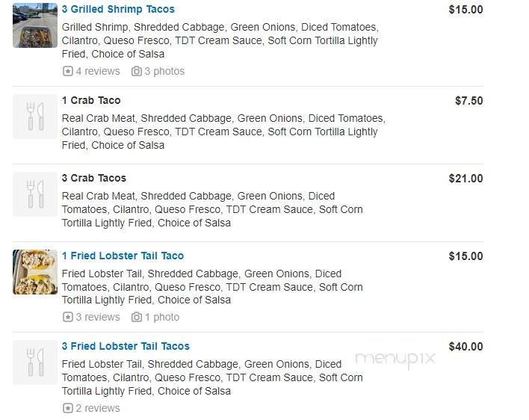Click the fork-knife placeholder for 1 Crab Taco
This screenshot has width=529, height=420.
point(35,116)
